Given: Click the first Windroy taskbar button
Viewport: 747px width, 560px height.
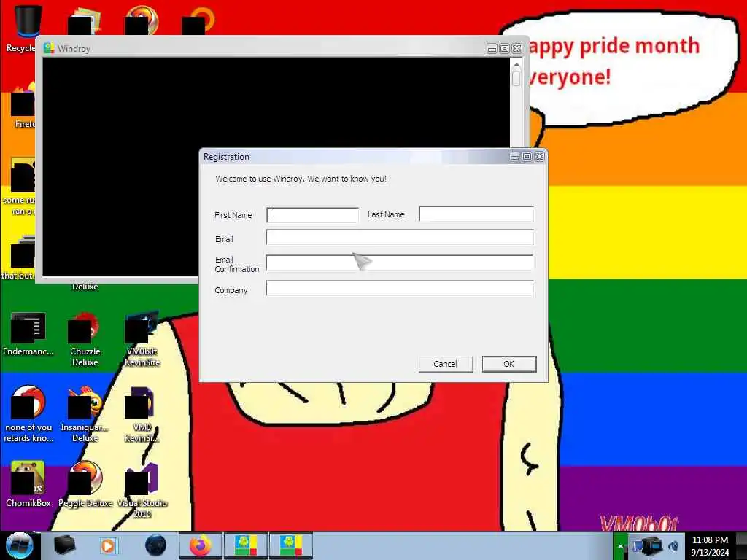Looking at the screenshot, I should tap(245, 545).
